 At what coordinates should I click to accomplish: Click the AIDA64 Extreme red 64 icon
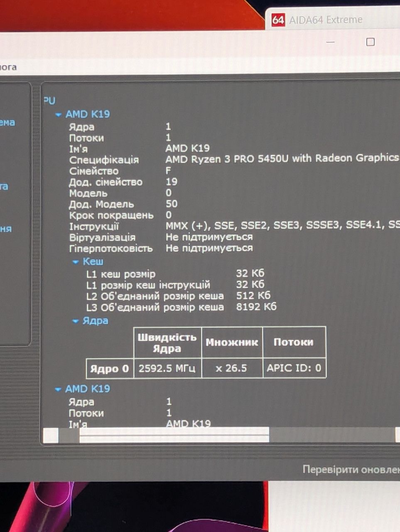278,20
